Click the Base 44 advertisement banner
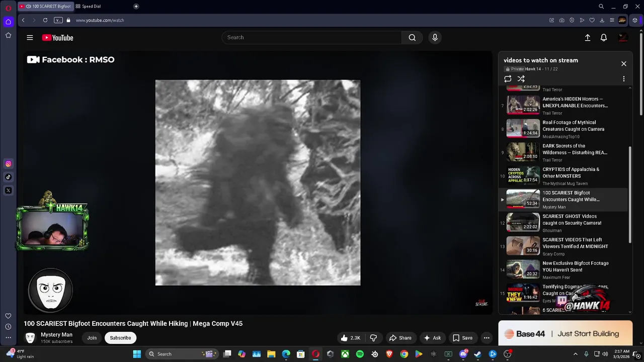 pyautogui.click(x=565, y=333)
